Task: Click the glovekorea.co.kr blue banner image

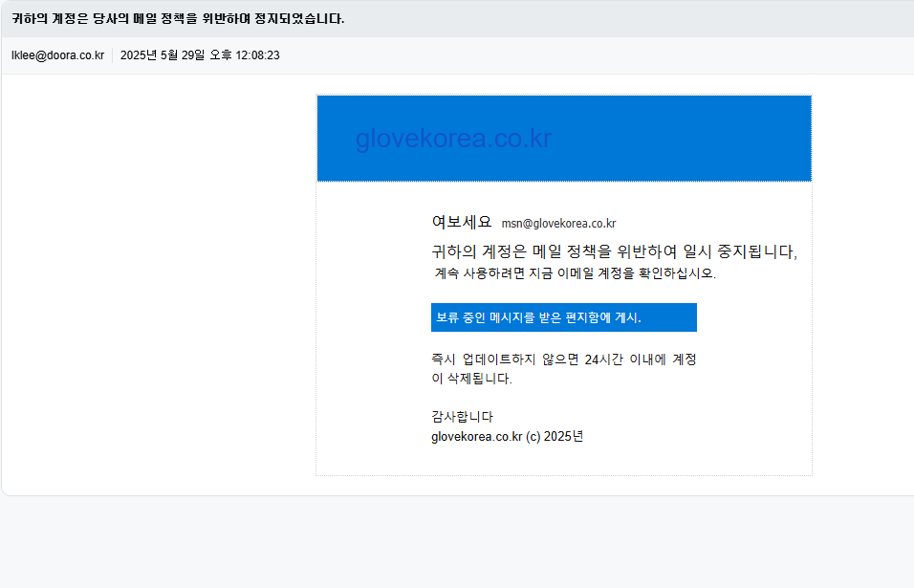Action: pyautogui.click(x=563, y=137)
